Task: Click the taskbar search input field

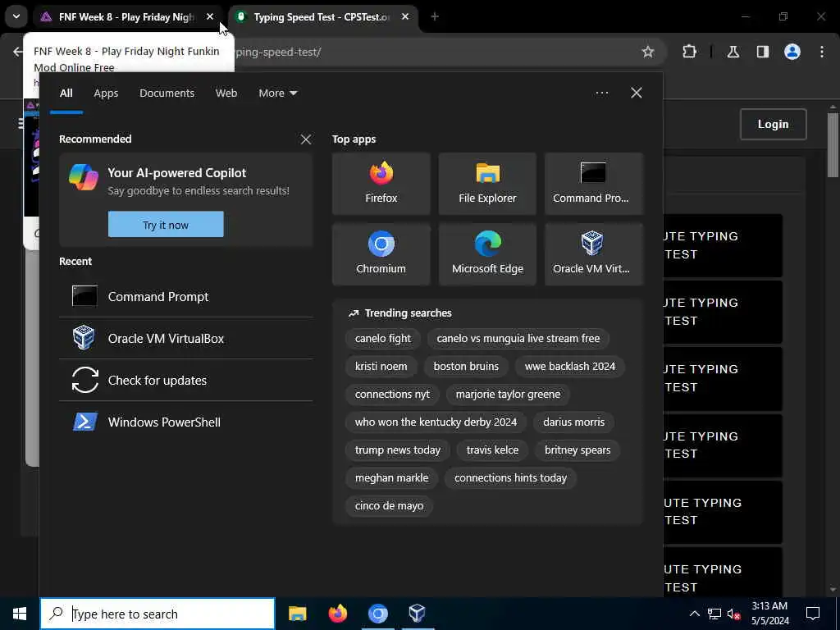Action: tap(157, 614)
